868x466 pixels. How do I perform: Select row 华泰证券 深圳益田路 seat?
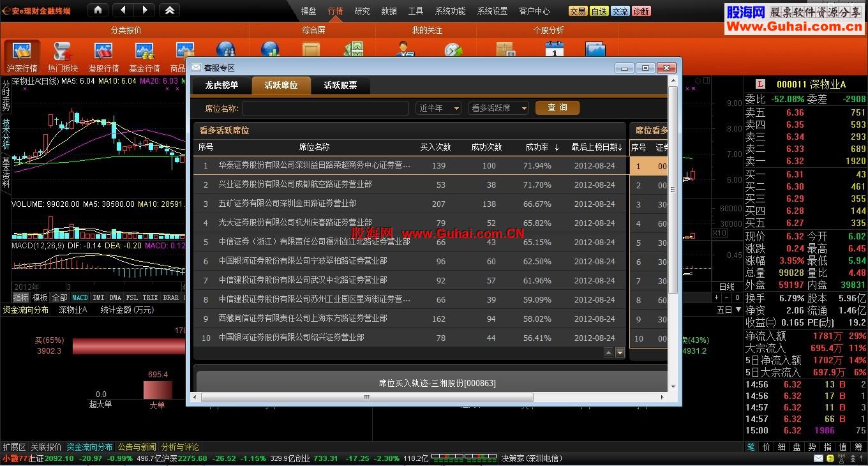[410, 165]
